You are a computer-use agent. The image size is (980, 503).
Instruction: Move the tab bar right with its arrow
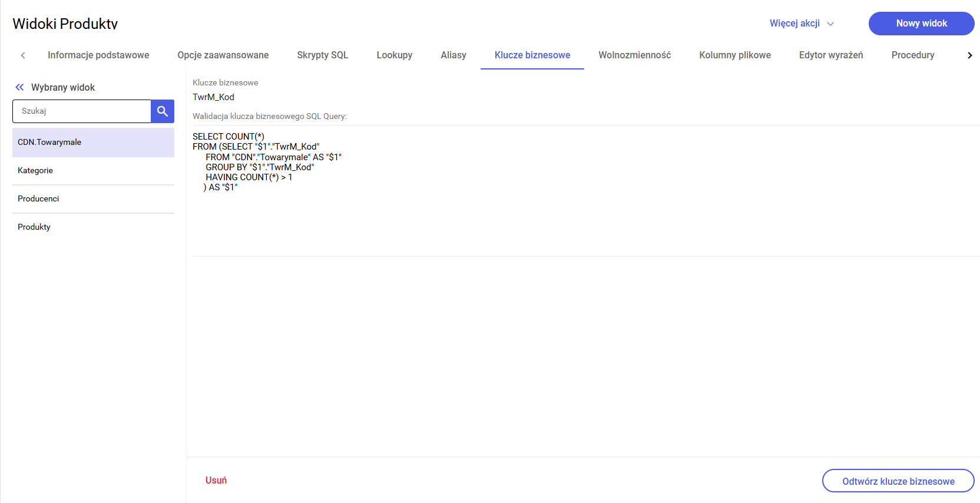point(969,55)
